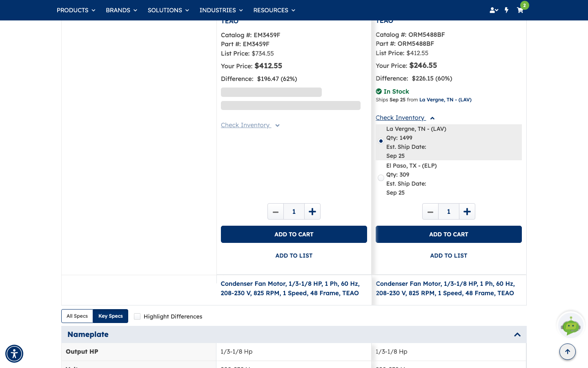Open the chatbot assistant icon
This screenshot has height=368, width=588.
(571, 325)
